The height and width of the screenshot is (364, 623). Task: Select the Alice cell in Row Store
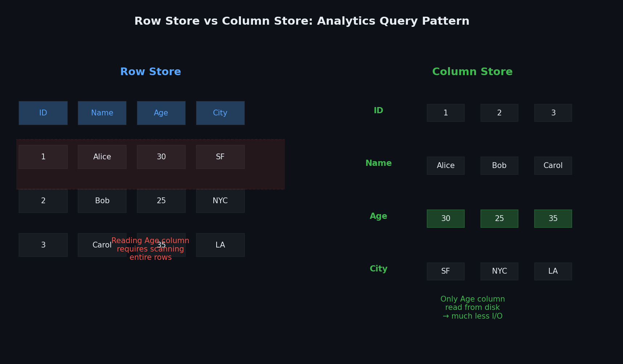click(x=102, y=157)
